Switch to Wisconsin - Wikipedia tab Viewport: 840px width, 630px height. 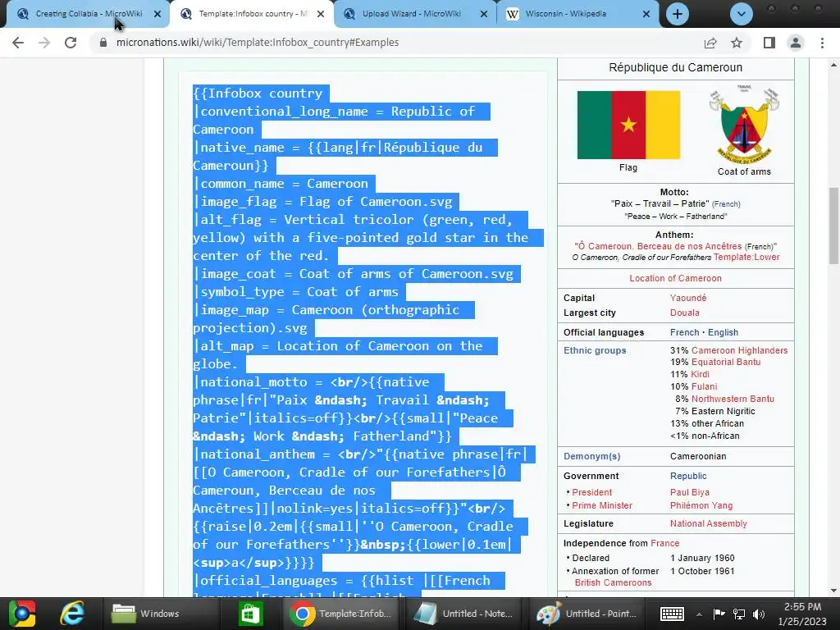coord(578,14)
